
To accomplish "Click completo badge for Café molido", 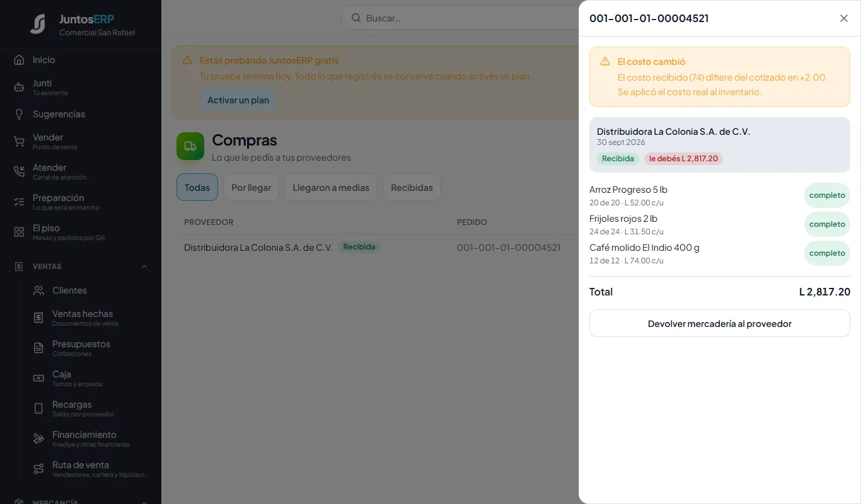I will (x=827, y=253).
